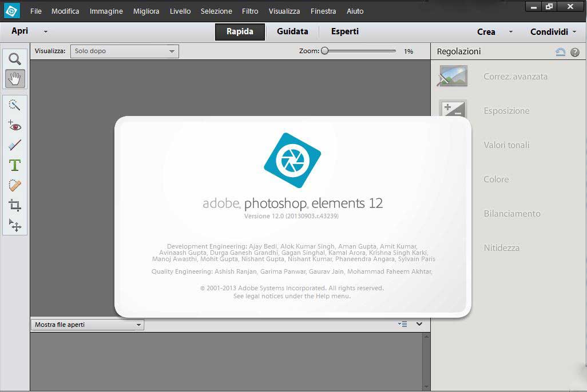Viewport: 587px width, 392px height.
Task: Open the photo bin options list icon
Action: pos(402,324)
